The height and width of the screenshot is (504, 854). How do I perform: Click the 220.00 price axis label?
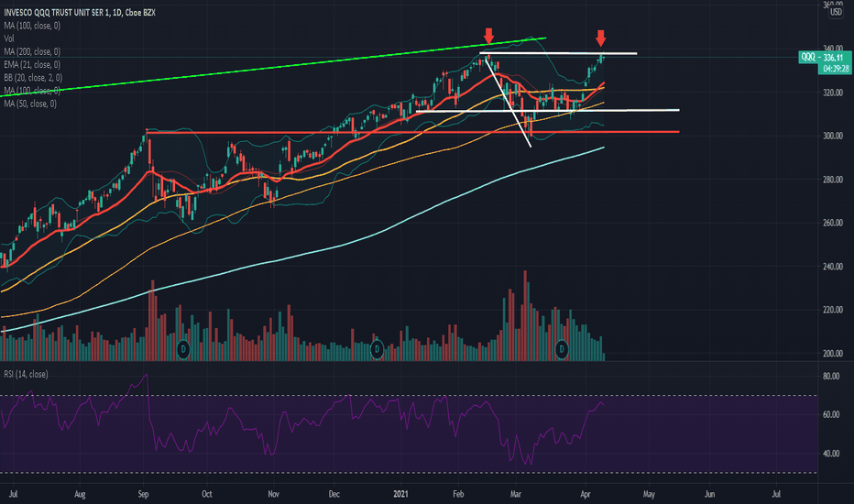[x=832, y=310]
